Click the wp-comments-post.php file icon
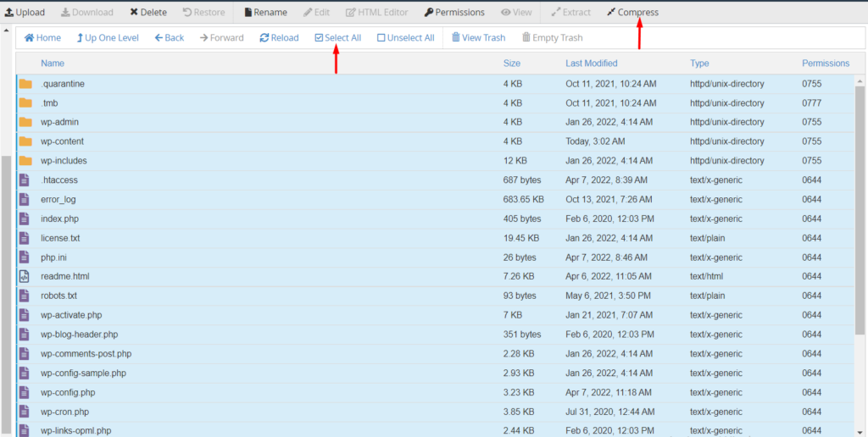This screenshot has width=868, height=437. 24,353
